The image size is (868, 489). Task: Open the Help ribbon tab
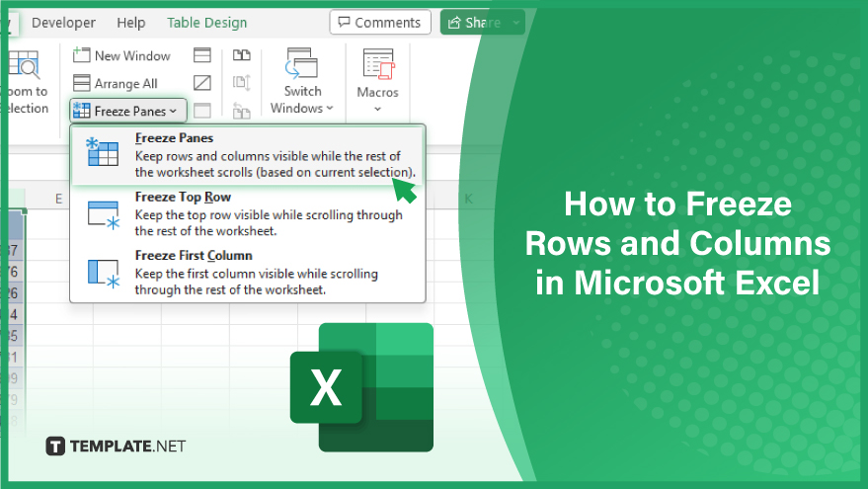pos(130,23)
